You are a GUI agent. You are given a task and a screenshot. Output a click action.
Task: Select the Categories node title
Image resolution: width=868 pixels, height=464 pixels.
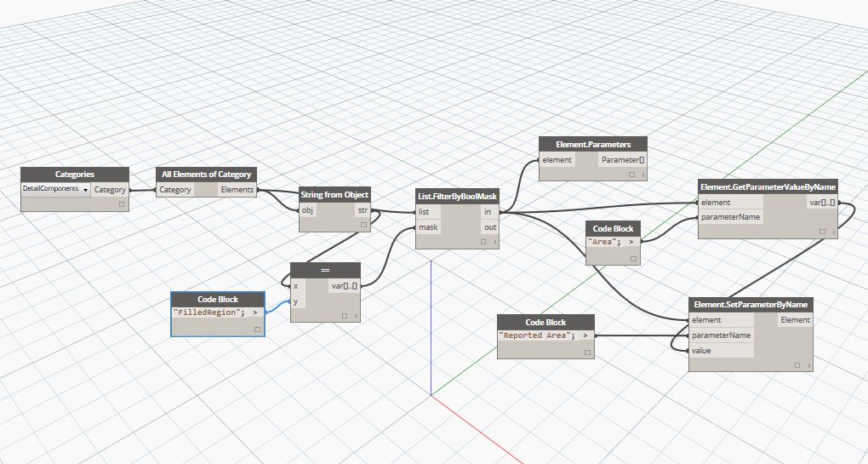[x=75, y=175]
